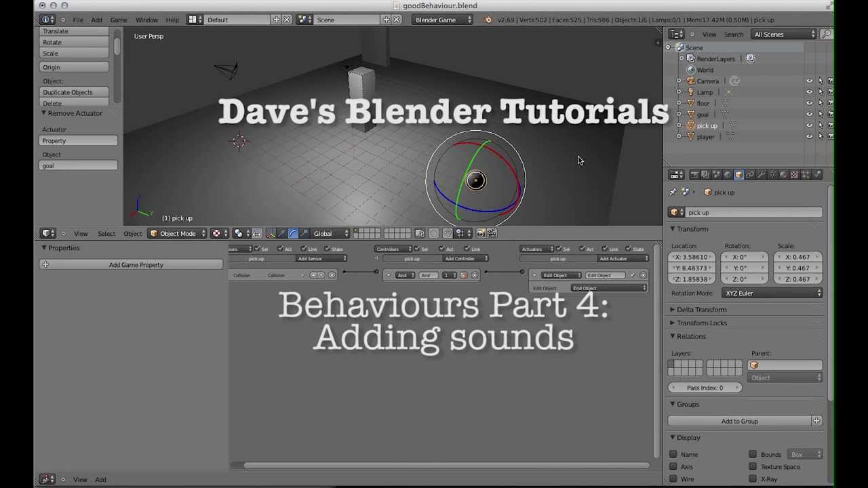Click the Blender logo in the info header
Image resolution: width=868 pixels, height=488 pixels.
(x=488, y=20)
